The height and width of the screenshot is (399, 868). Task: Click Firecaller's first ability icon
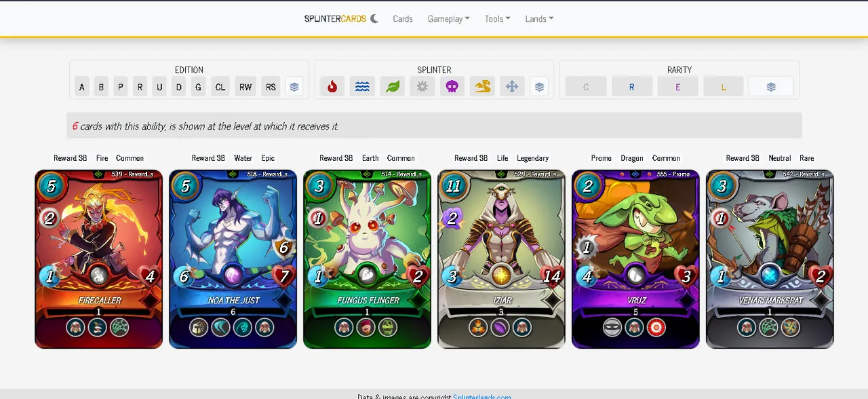[x=76, y=328]
